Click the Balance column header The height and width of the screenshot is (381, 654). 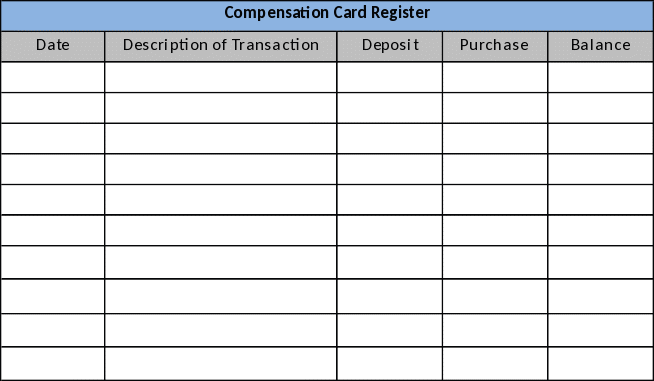coord(601,46)
